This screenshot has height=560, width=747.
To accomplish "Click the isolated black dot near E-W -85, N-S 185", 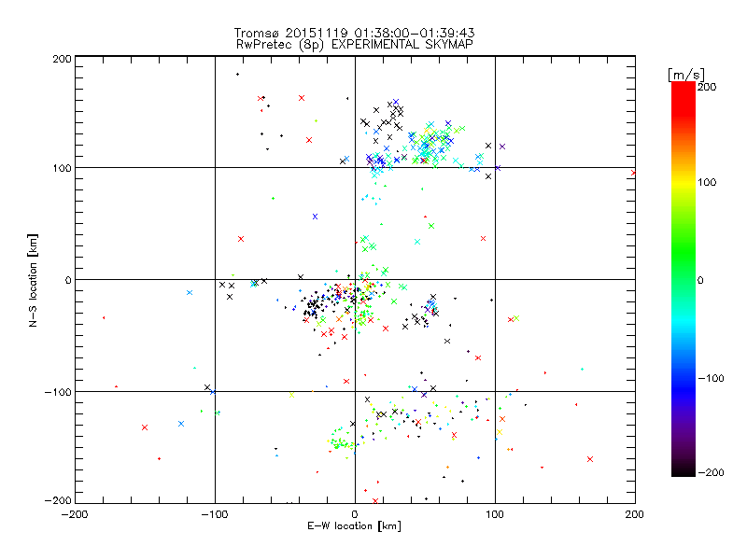I will 238,75.
